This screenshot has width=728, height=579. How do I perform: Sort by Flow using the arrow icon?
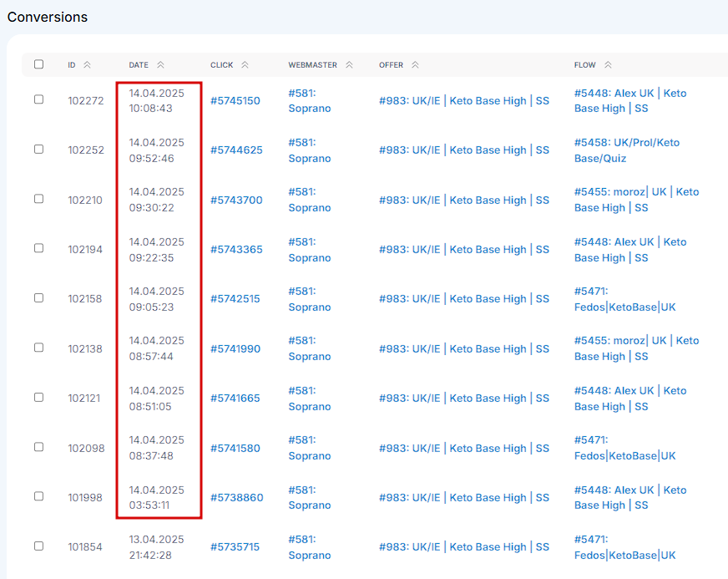[x=608, y=65]
